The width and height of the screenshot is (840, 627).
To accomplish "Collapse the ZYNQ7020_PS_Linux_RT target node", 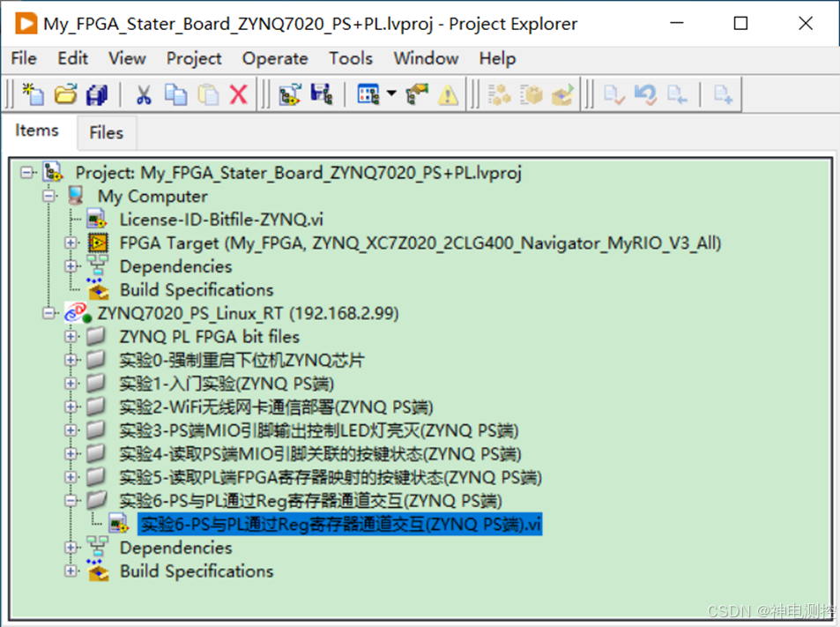I will [48, 314].
